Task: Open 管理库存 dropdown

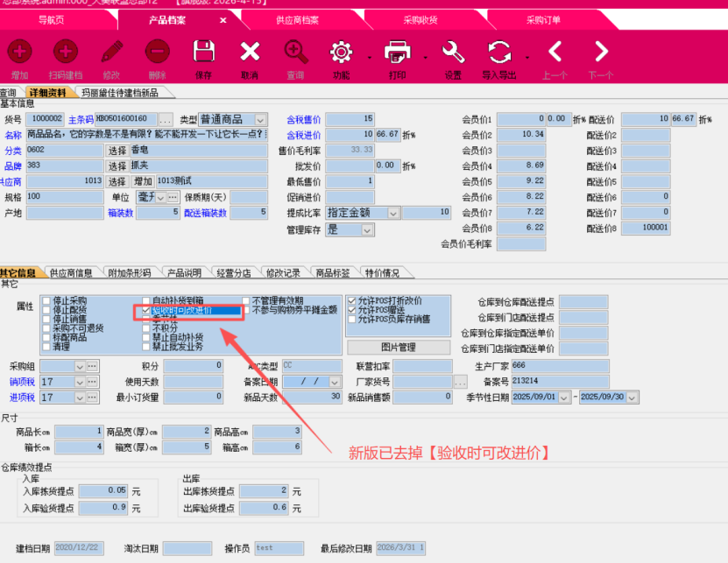Action: coord(367,229)
